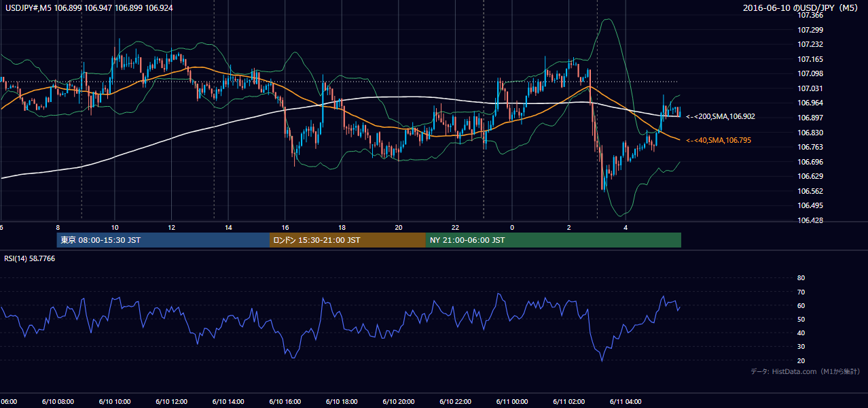The height and width of the screenshot is (408, 868).
Task: Click price scale value 106.562
Action: pyautogui.click(x=811, y=191)
